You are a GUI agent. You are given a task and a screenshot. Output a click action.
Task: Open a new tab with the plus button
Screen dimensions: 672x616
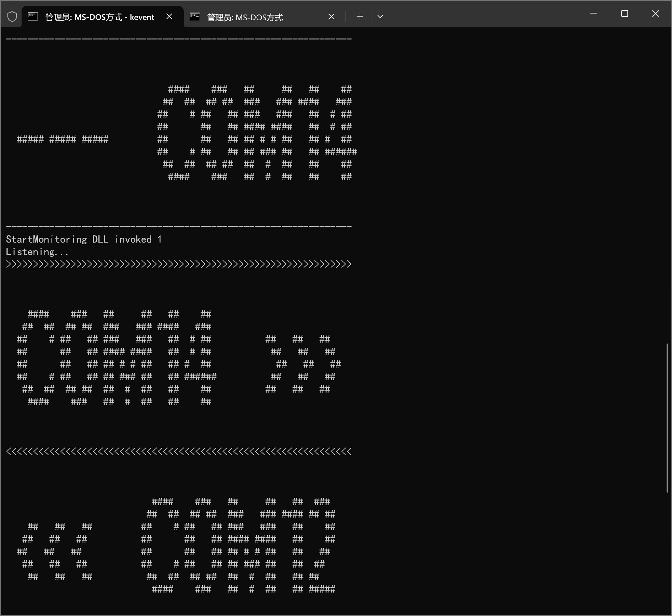(360, 17)
